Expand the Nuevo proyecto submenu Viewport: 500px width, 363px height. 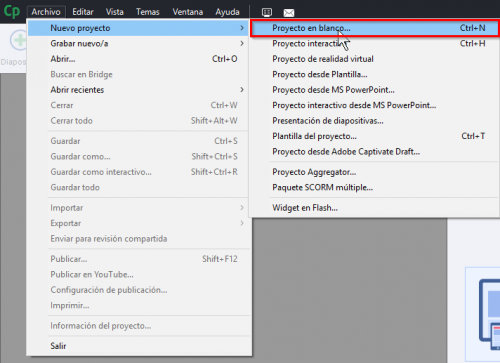138,28
